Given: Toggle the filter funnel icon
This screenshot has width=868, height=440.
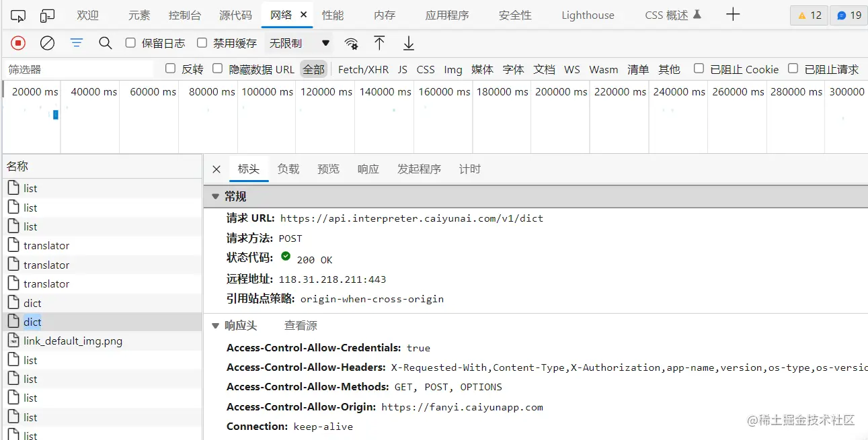Looking at the screenshot, I should coord(77,43).
